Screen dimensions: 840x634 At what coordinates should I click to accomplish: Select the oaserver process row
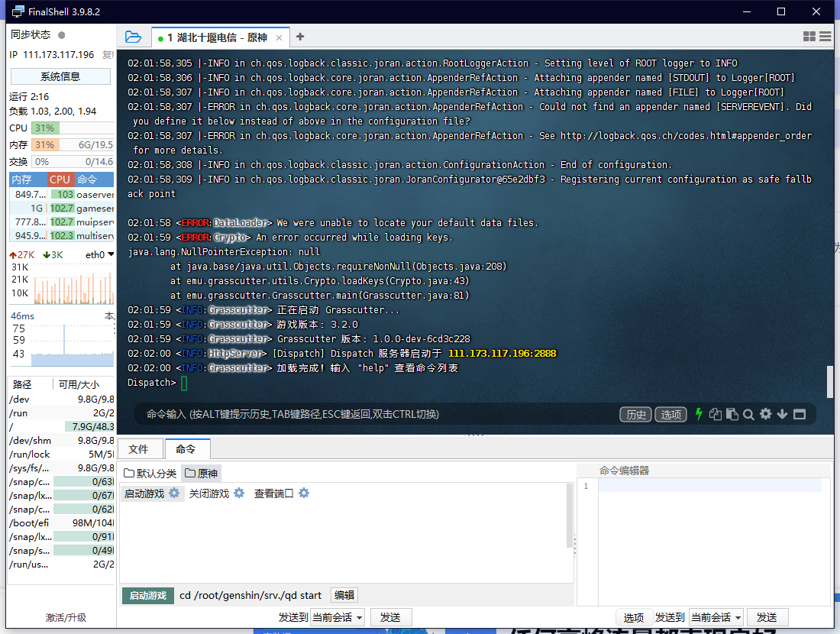click(x=62, y=194)
